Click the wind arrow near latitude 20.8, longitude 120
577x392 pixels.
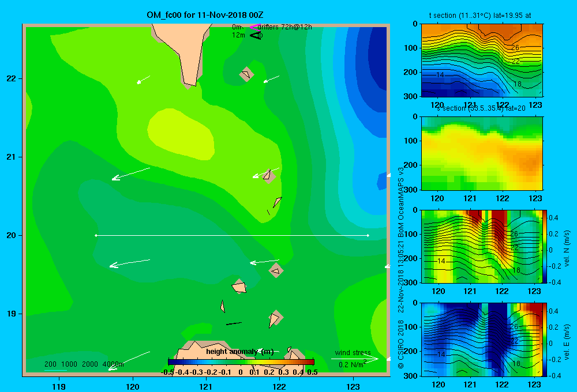pyautogui.click(x=130, y=174)
